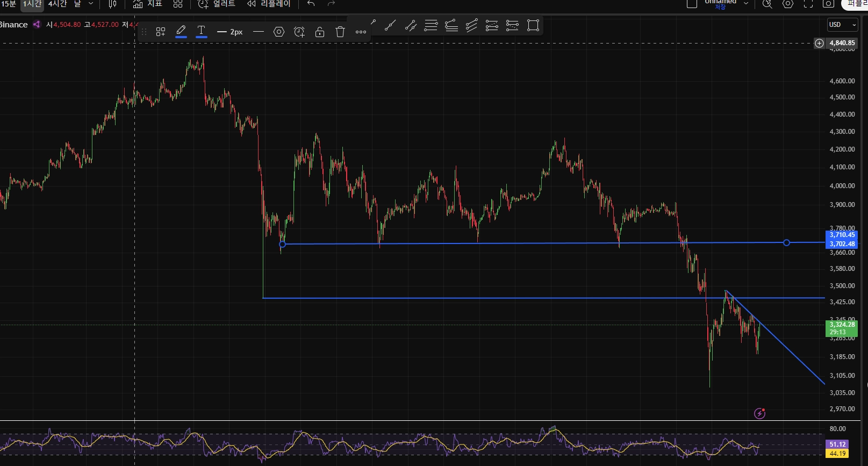Image resolution: width=868 pixels, height=466 pixels.
Task: Start bar replay with 리플레이
Action: click(269, 4)
